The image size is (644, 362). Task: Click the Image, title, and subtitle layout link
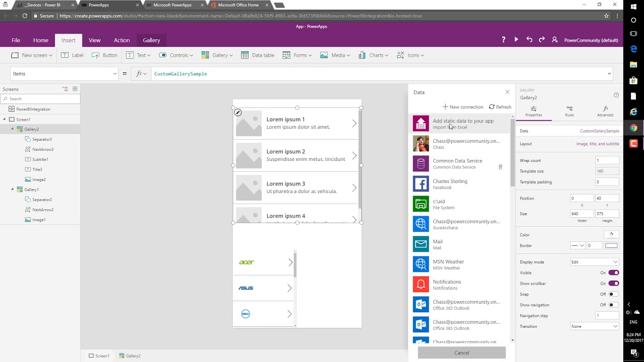point(598,144)
